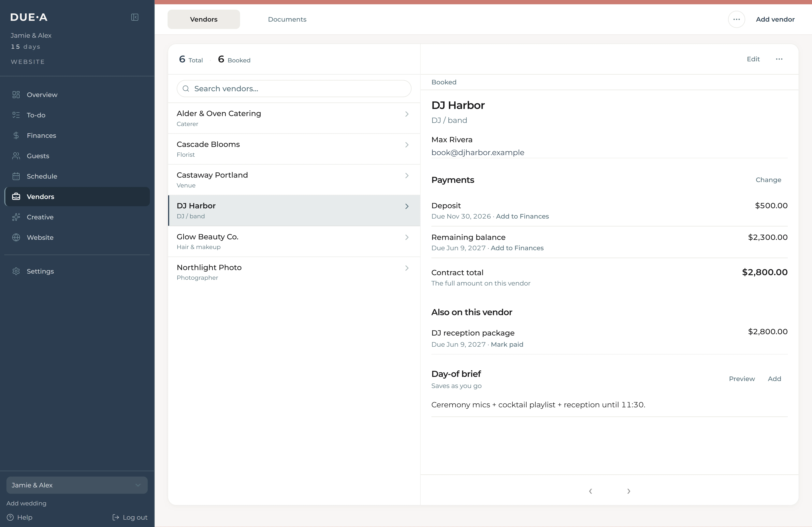The width and height of the screenshot is (812, 527).
Task: Select the Castaway Portland vendor name
Action: pyautogui.click(x=212, y=175)
